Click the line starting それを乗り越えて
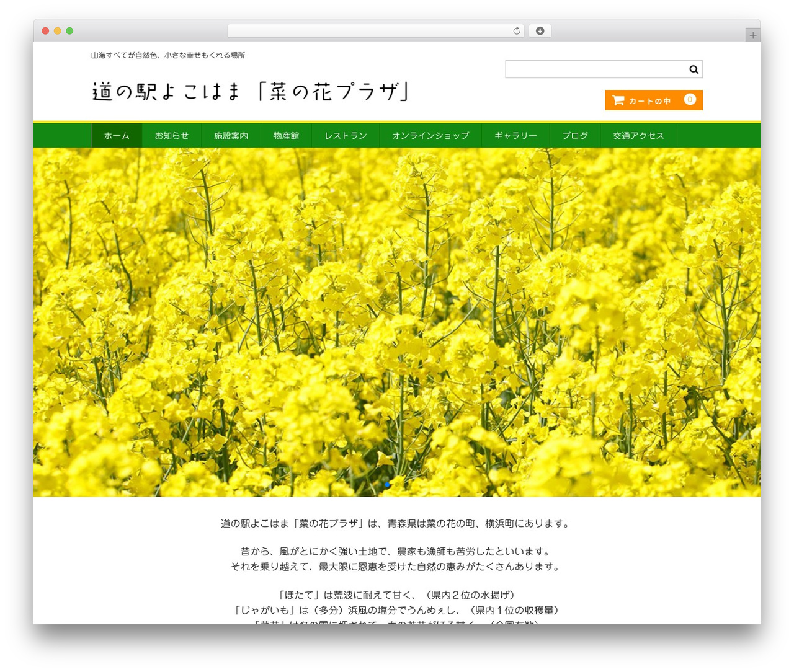 coord(395,567)
